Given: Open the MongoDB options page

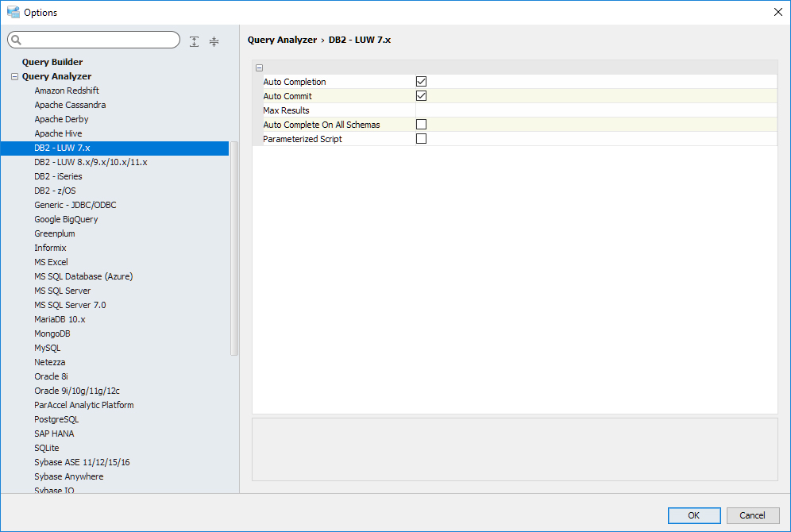Looking at the screenshot, I should [x=52, y=333].
